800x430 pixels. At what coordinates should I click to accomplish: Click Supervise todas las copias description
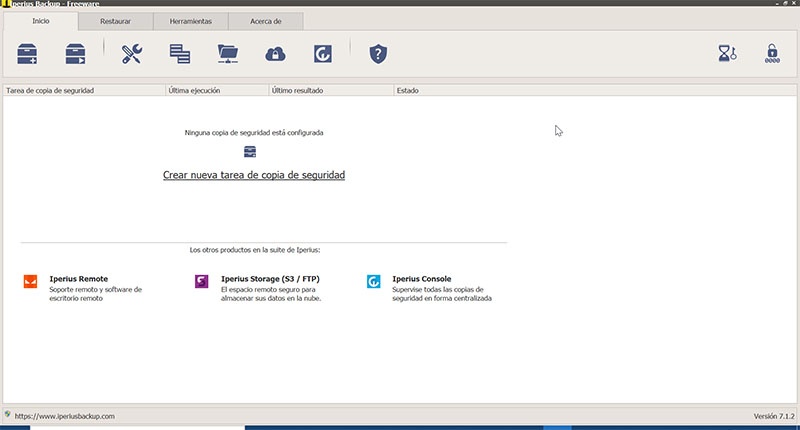pyautogui.click(x=442, y=294)
